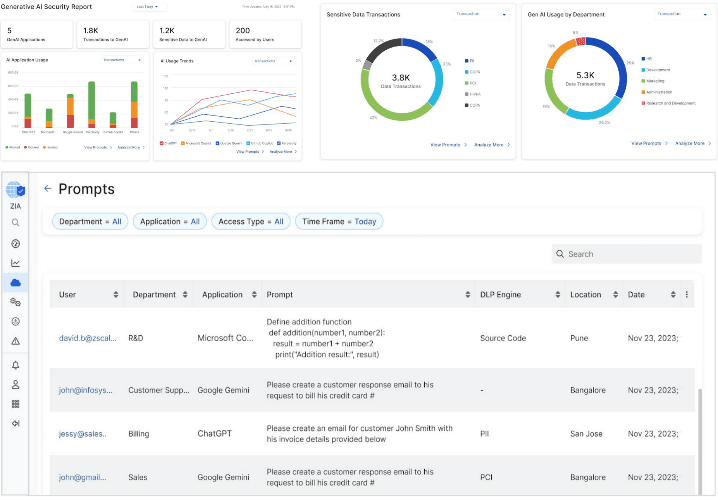Click the notification bell in sidebar

15,365
